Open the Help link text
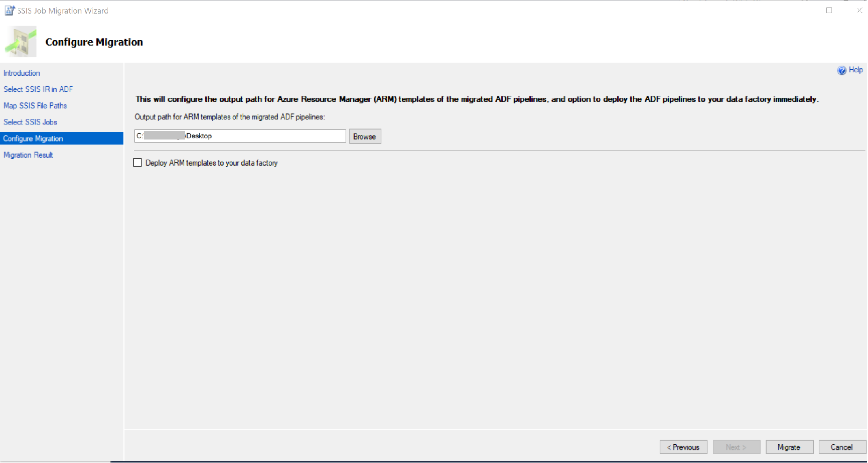868x463 pixels. (856, 70)
